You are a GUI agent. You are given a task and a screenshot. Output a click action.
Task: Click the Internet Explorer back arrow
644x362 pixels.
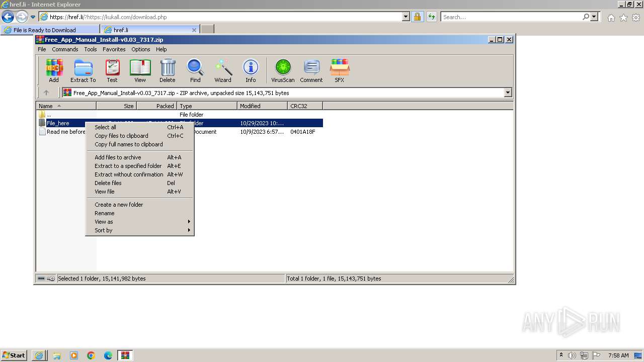8,17
